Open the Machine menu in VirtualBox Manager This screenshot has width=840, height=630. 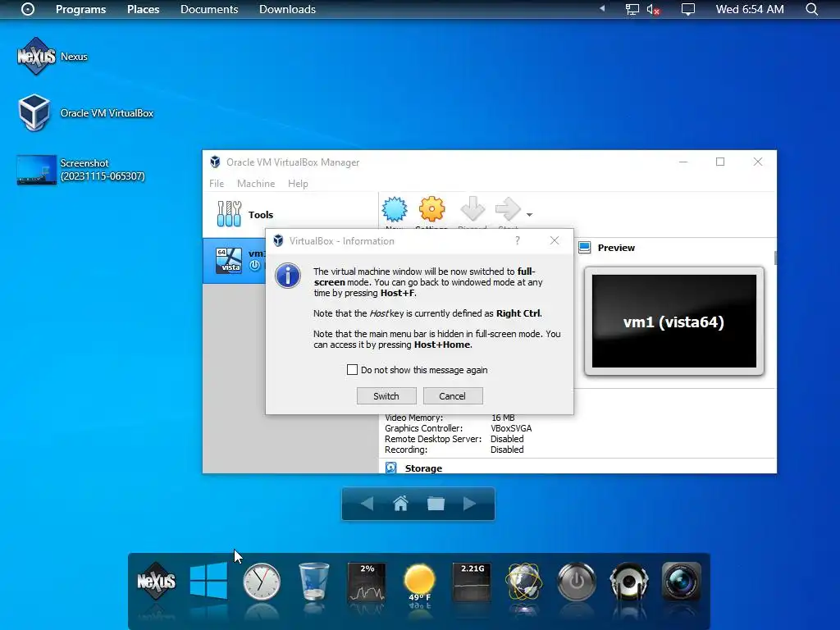point(256,183)
